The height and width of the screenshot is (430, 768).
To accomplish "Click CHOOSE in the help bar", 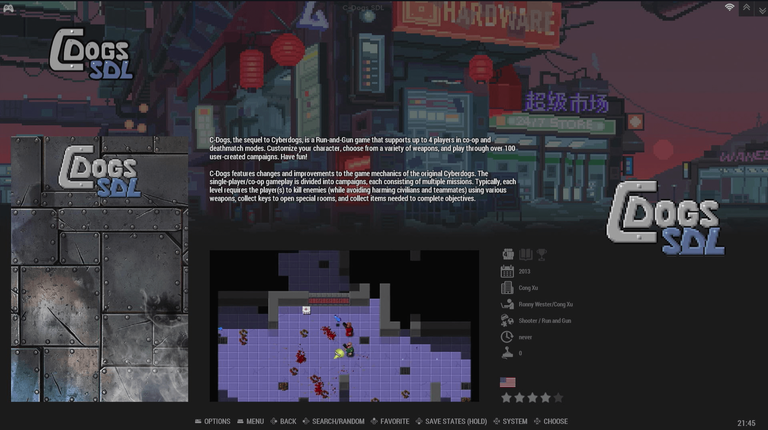I will click(x=555, y=421).
